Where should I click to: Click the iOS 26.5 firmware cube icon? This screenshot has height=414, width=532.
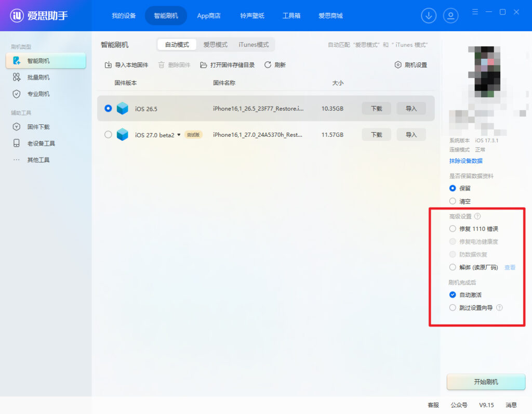coord(123,108)
